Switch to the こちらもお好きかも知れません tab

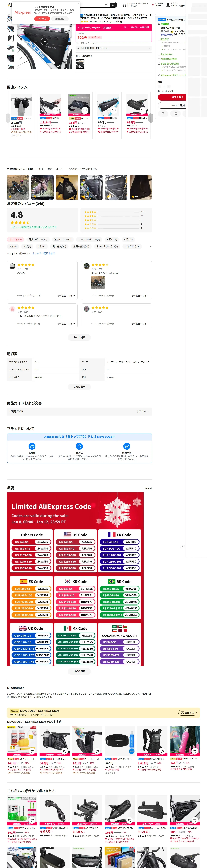82,169
